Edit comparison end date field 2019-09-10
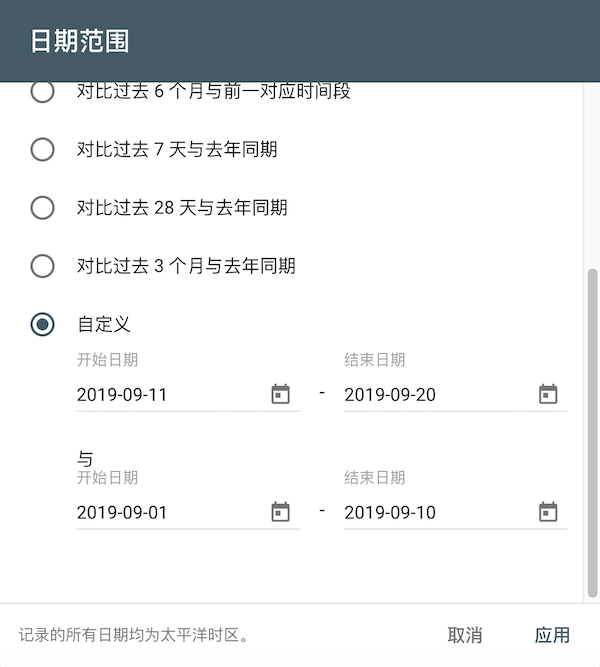 tap(432, 512)
